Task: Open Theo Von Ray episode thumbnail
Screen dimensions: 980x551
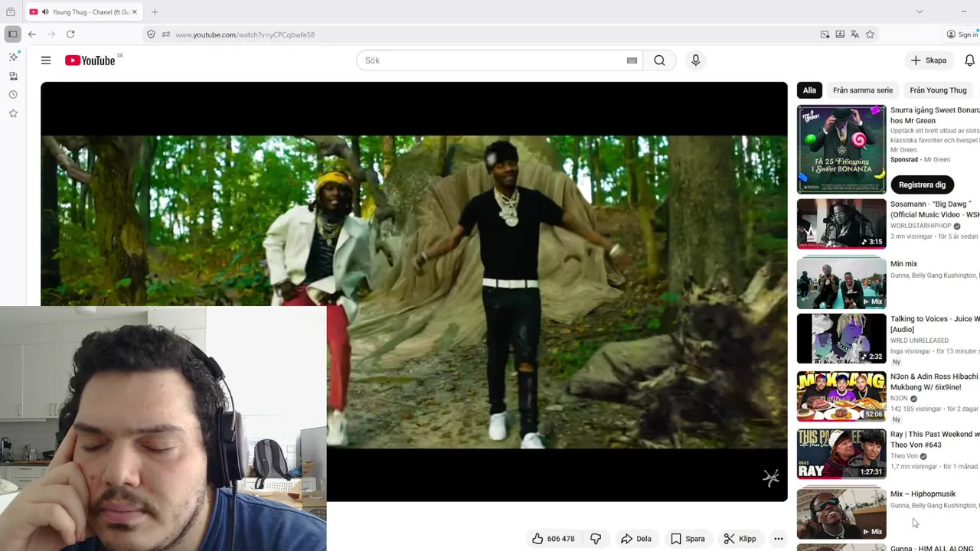Action: tap(841, 454)
